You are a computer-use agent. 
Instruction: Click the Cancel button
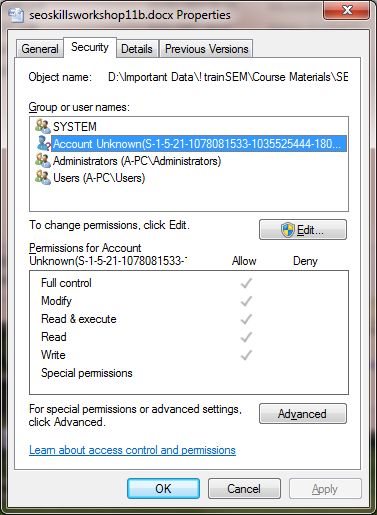point(244,489)
